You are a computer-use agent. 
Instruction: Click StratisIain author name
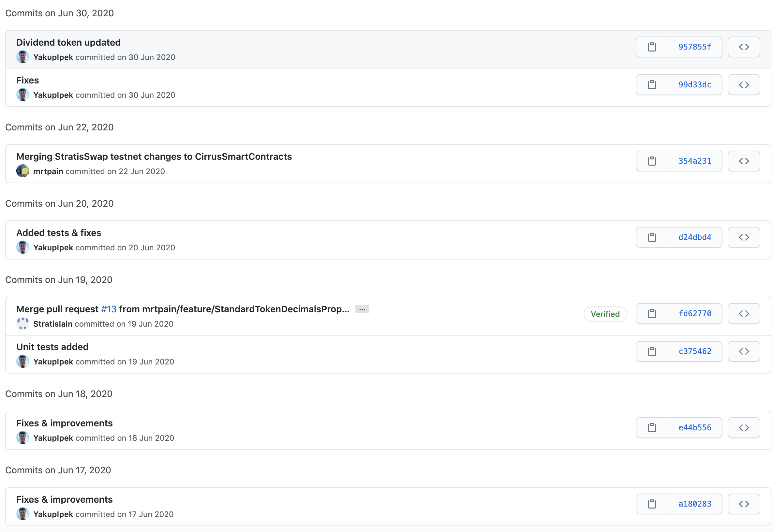click(x=53, y=324)
